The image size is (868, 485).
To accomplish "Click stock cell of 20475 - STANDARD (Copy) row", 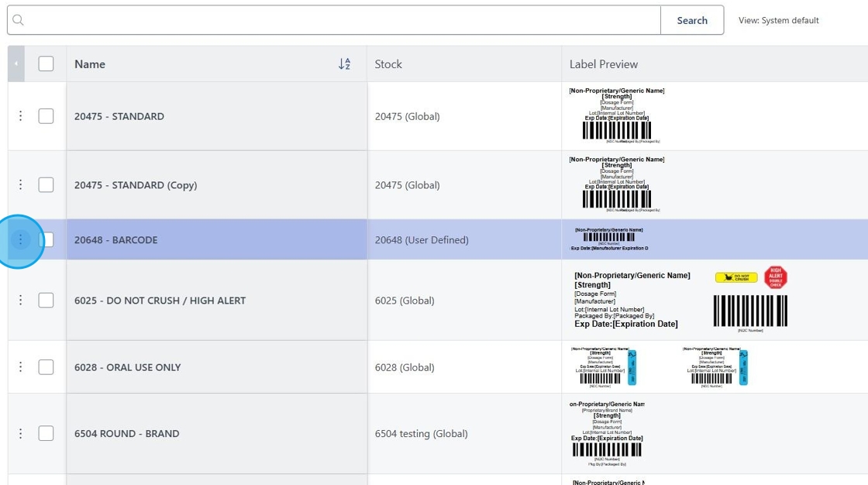I will click(x=464, y=184).
